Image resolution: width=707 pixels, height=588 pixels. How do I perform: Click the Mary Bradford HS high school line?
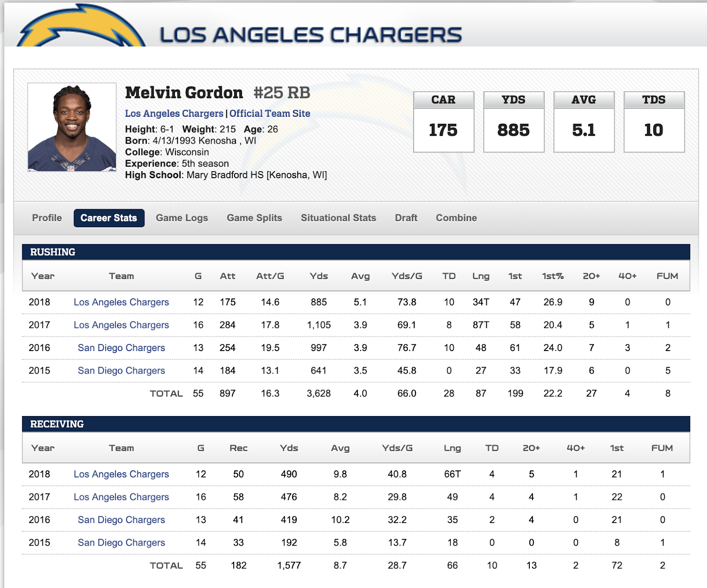226,175
